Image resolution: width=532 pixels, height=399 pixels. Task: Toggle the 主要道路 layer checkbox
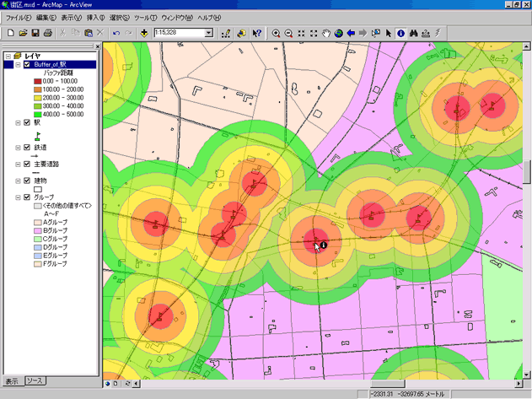[27, 164]
